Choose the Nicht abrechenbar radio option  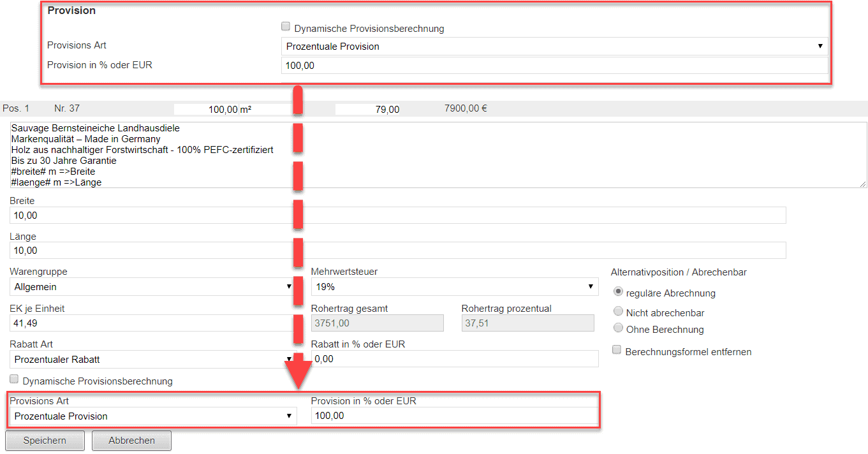(617, 312)
